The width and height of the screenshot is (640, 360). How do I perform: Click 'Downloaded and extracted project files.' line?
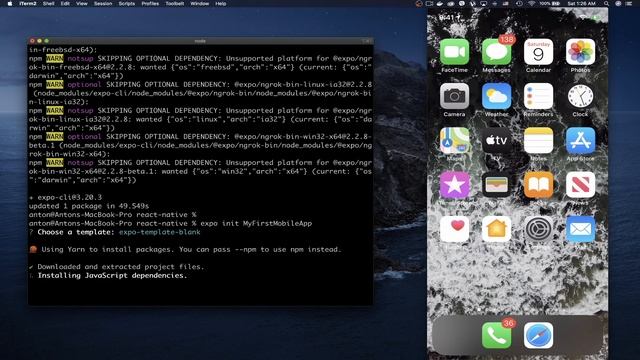120,267
